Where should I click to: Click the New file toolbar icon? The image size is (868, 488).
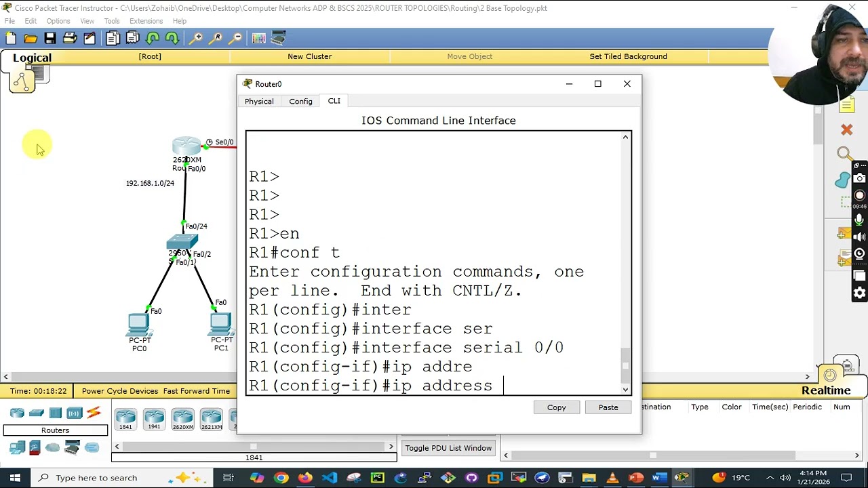coord(11,39)
